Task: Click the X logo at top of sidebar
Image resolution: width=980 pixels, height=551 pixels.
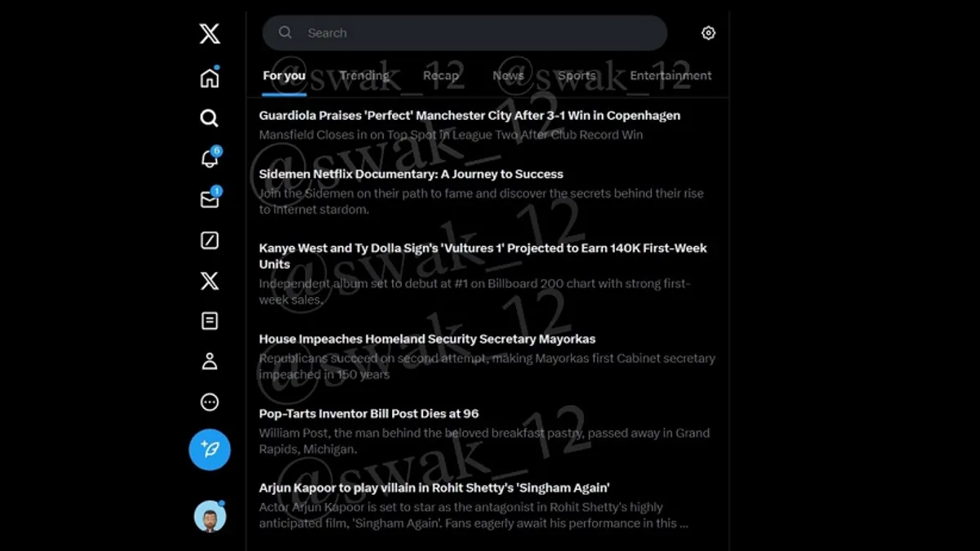Action: pos(210,33)
